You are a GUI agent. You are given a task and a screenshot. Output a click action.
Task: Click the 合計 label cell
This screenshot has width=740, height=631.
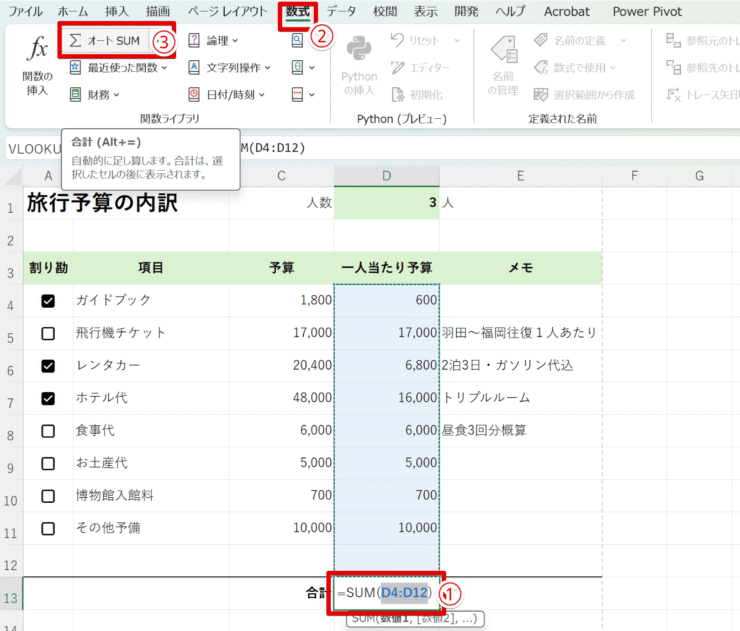[x=281, y=593]
